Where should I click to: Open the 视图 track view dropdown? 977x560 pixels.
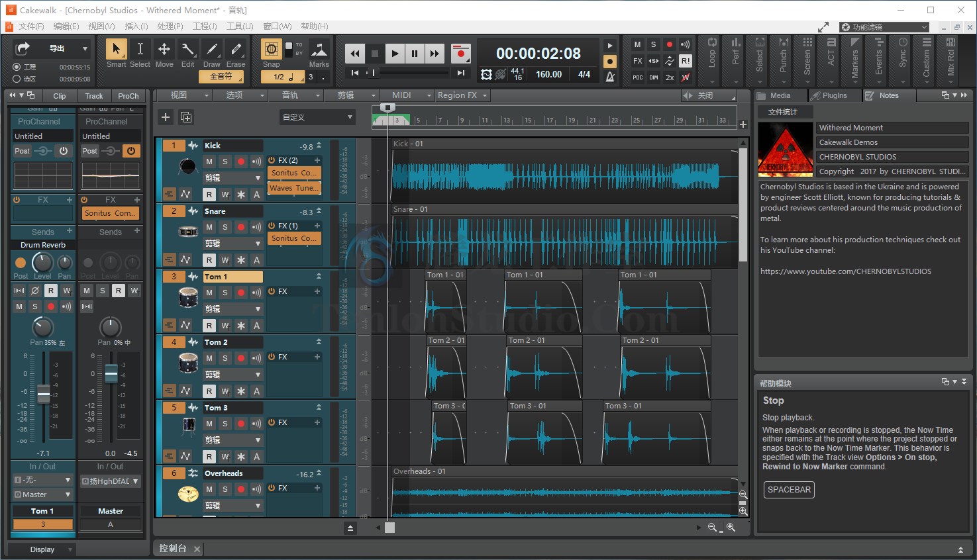[x=183, y=95]
